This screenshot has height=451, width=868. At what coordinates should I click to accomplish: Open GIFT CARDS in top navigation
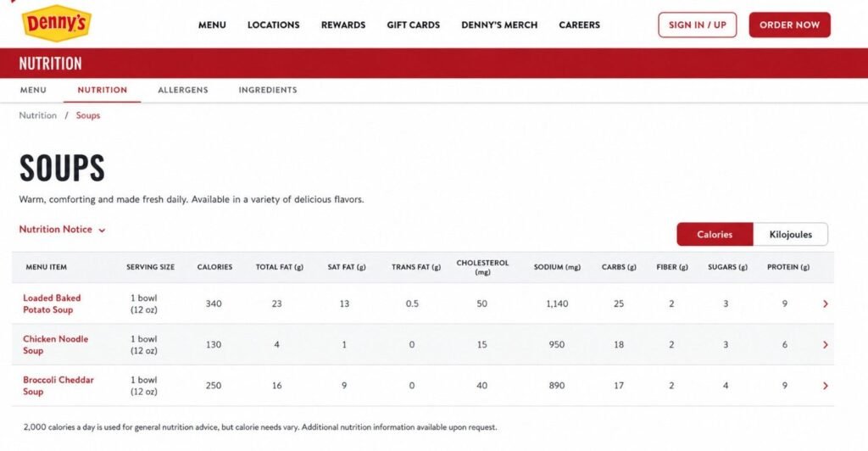[x=414, y=25]
